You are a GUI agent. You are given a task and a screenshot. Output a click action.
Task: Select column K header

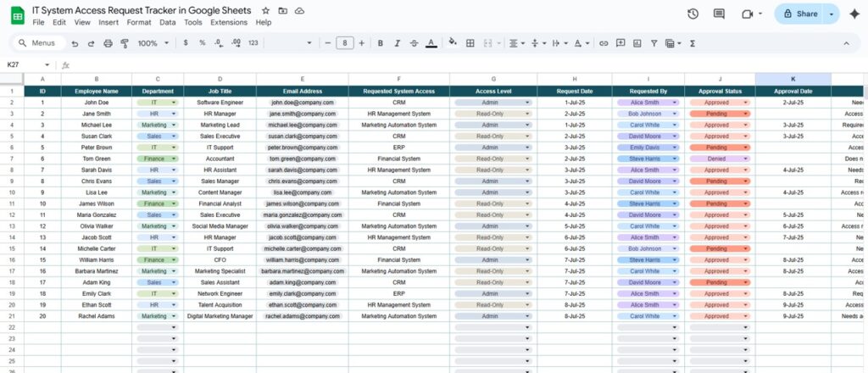tap(793, 80)
